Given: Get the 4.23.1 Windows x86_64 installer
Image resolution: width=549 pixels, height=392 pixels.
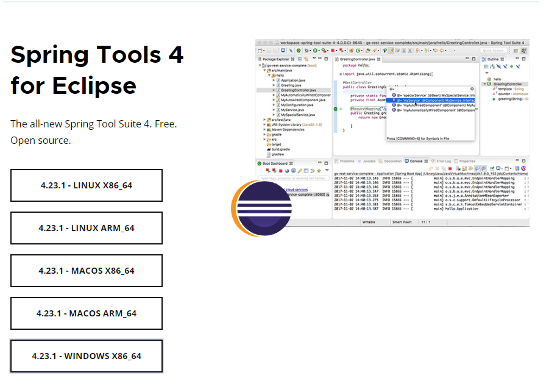Looking at the screenshot, I should 87,356.
